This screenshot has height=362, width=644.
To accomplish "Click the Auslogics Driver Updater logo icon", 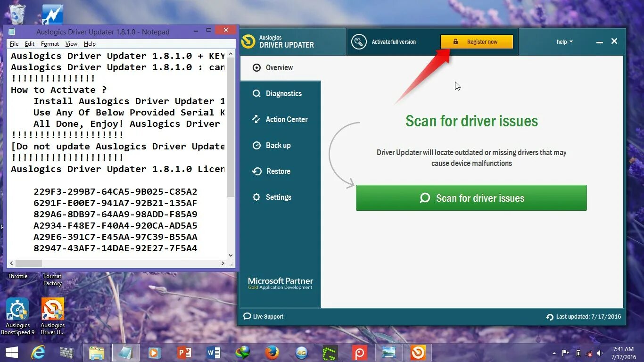I will click(x=248, y=41).
